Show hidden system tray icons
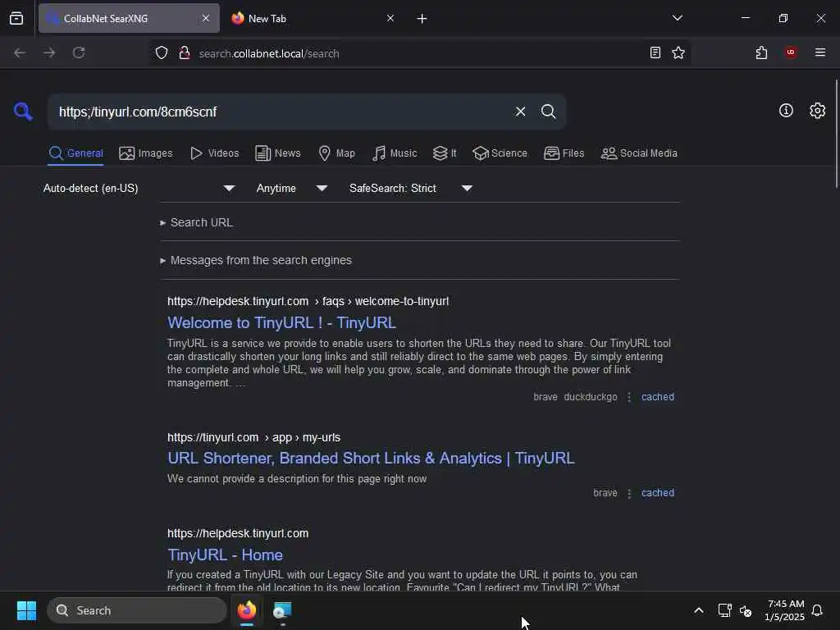840x630 pixels. pyautogui.click(x=699, y=610)
